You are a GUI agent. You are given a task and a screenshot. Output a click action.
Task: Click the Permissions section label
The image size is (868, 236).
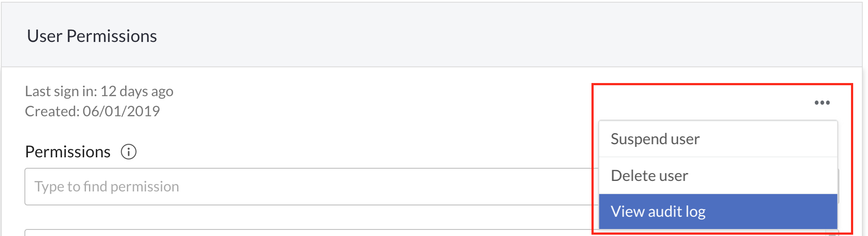(68, 152)
